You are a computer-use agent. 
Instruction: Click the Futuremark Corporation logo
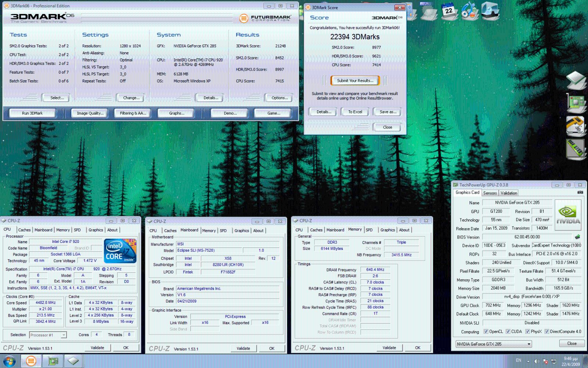(x=265, y=18)
